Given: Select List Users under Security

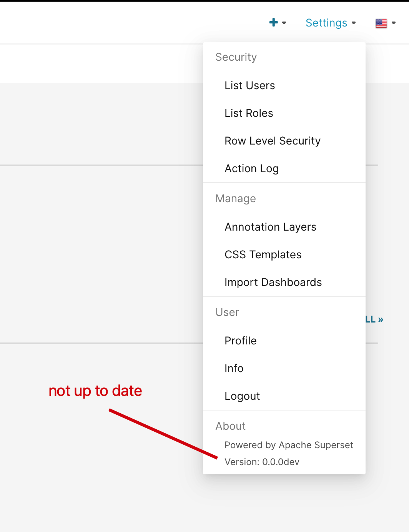Looking at the screenshot, I should (249, 85).
